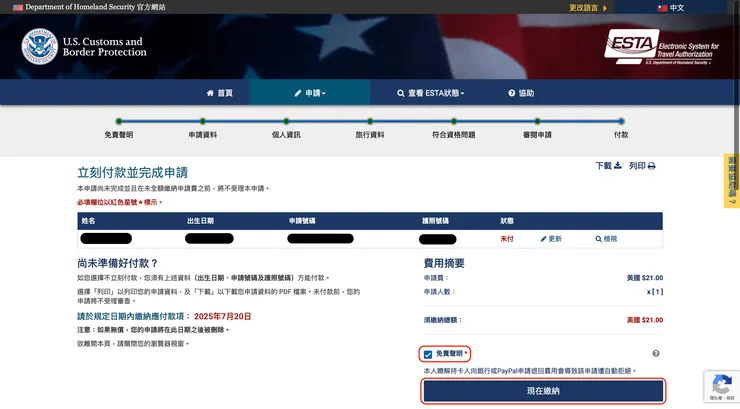
Task: Click the 免責聲明 progress step dot
Action: pyautogui.click(x=119, y=121)
